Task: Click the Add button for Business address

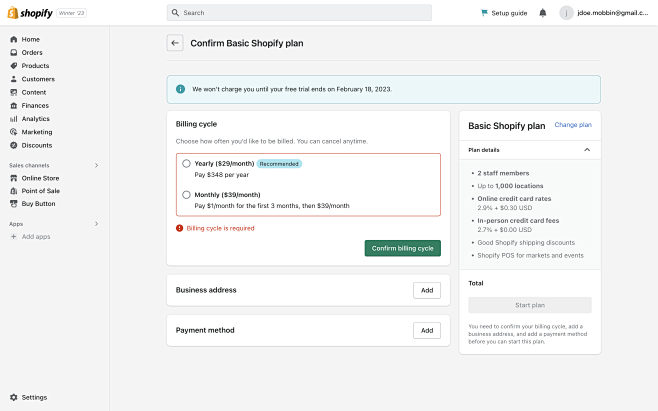Action: click(426, 290)
